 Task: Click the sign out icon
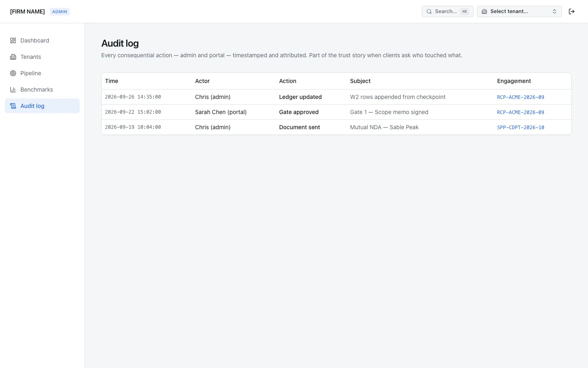click(572, 11)
